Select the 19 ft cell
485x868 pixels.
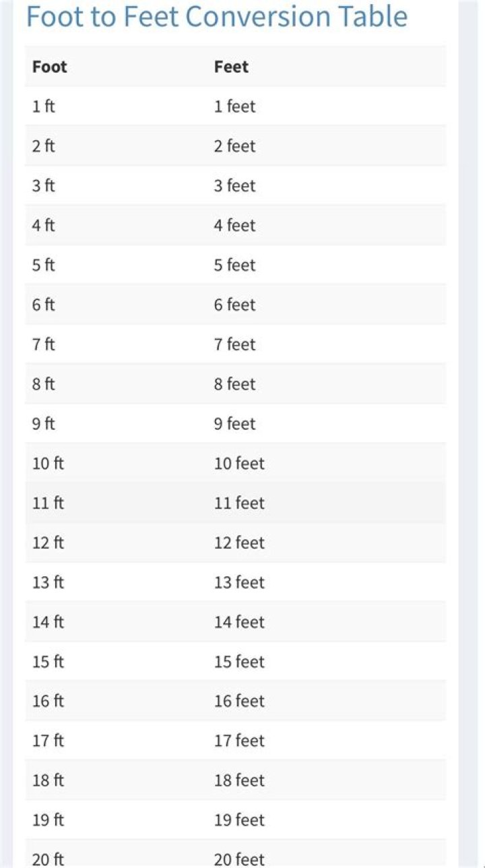(x=48, y=820)
